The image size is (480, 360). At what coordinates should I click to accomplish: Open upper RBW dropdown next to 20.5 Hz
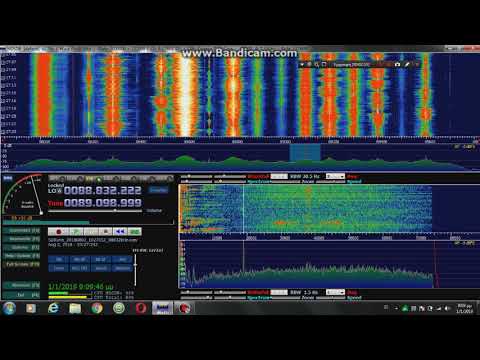[x=335, y=176]
